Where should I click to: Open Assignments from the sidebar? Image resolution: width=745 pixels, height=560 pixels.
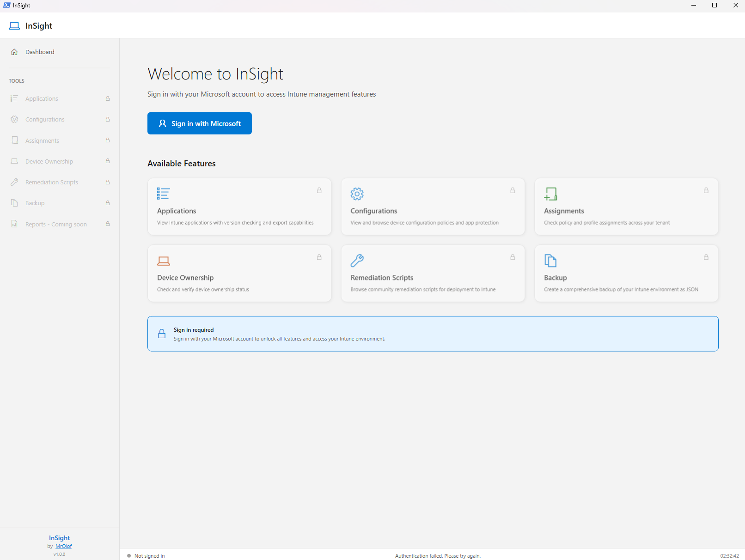(x=60, y=140)
